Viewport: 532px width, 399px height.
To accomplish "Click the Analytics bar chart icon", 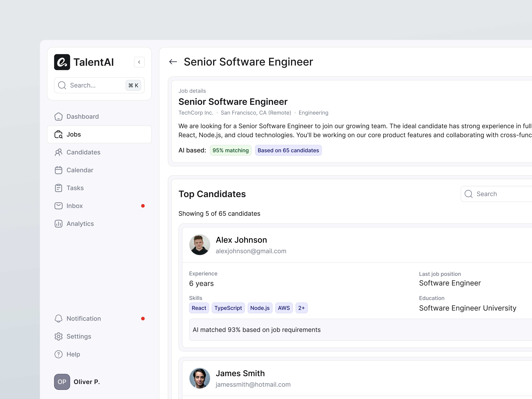I will click(x=58, y=224).
